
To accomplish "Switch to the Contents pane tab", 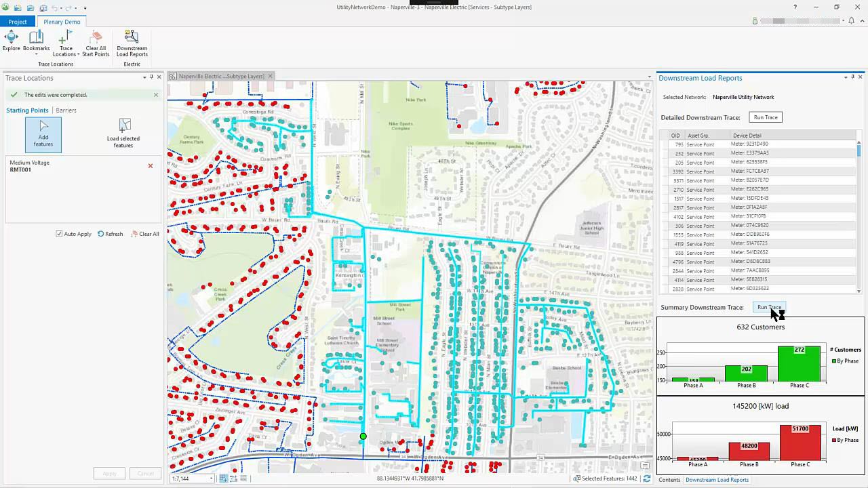I will pyautogui.click(x=669, y=480).
